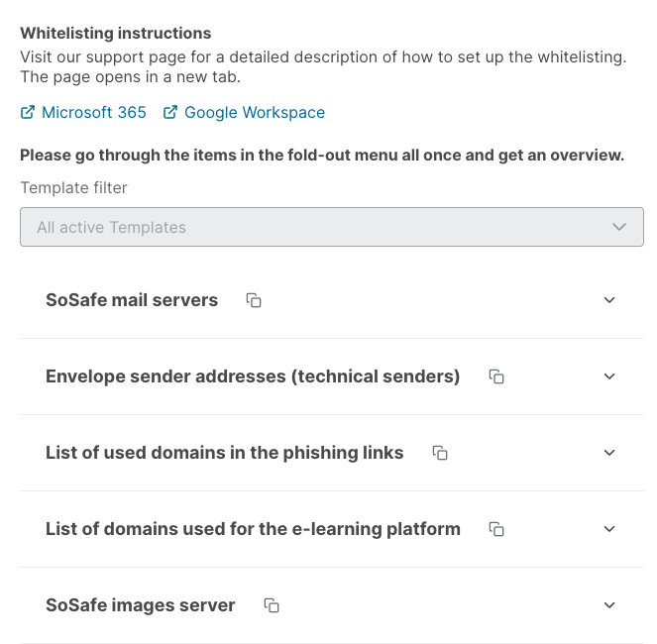Copy the SoSafe mail servers list
Image resolution: width=657 pixels, height=644 pixels.
[x=254, y=300]
